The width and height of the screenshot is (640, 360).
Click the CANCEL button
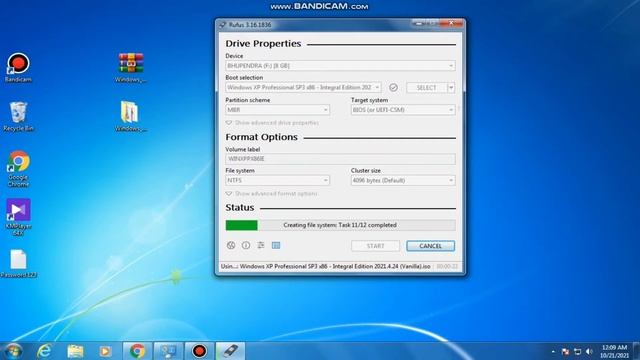click(x=430, y=246)
